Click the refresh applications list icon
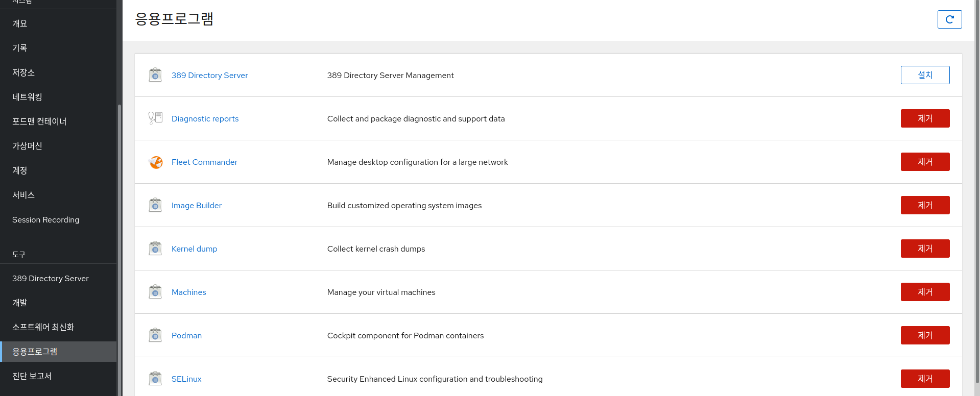 tap(949, 19)
